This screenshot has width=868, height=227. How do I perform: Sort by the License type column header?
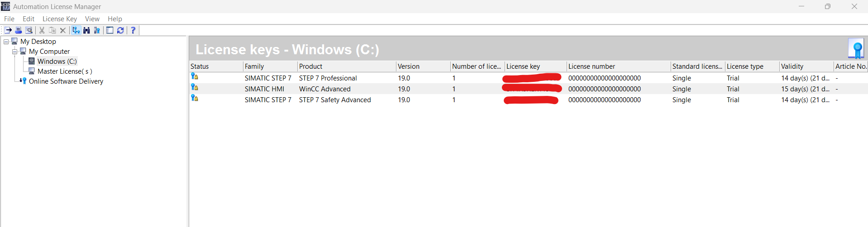752,66
